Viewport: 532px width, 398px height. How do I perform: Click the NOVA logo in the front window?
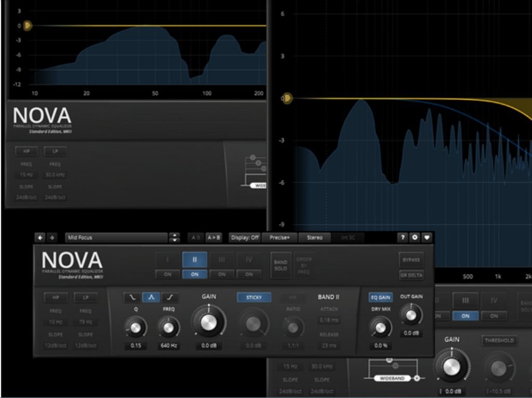pos(72,260)
